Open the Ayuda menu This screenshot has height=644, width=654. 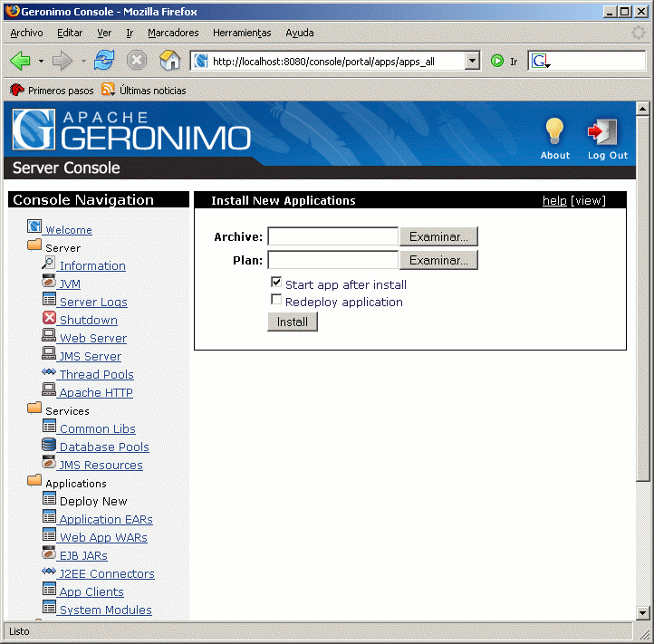[300, 33]
